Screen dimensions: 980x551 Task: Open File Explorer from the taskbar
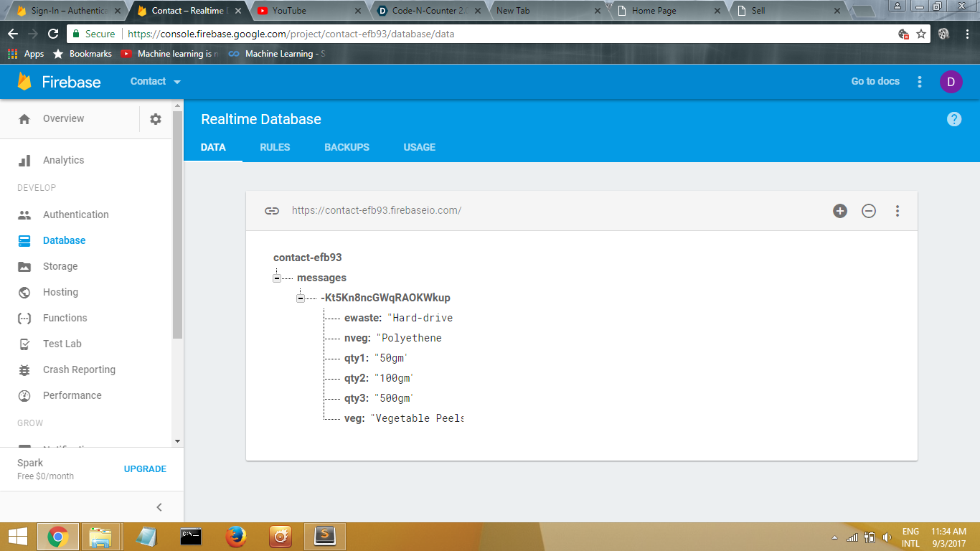(100, 536)
